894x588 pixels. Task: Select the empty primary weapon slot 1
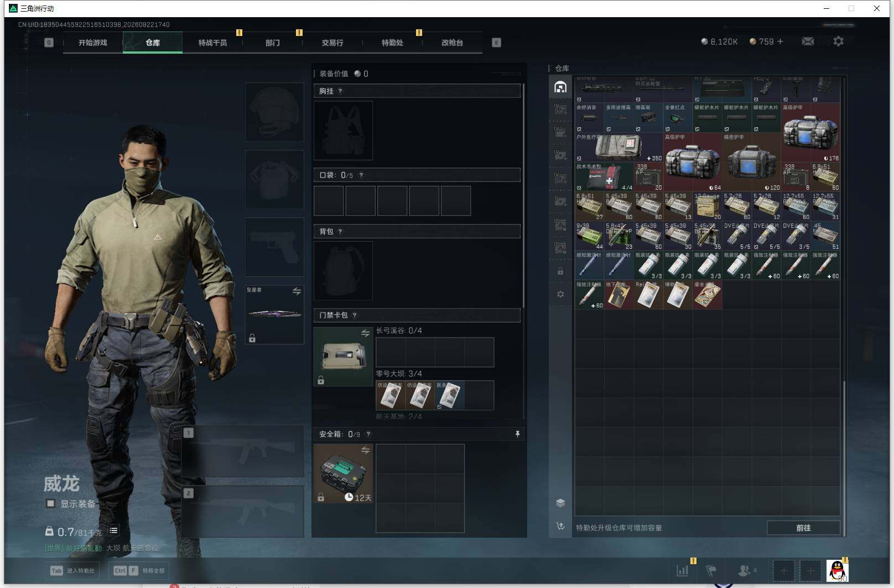coord(243,451)
